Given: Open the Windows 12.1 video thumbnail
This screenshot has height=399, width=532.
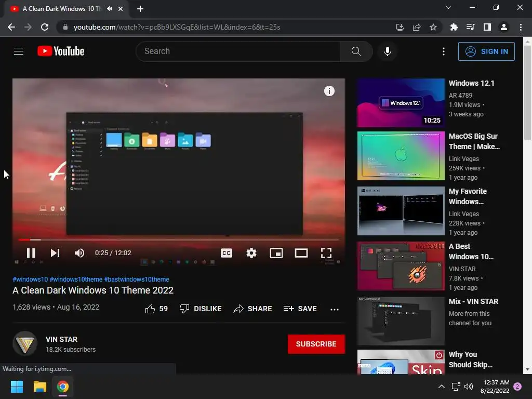Looking at the screenshot, I should 401,103.
